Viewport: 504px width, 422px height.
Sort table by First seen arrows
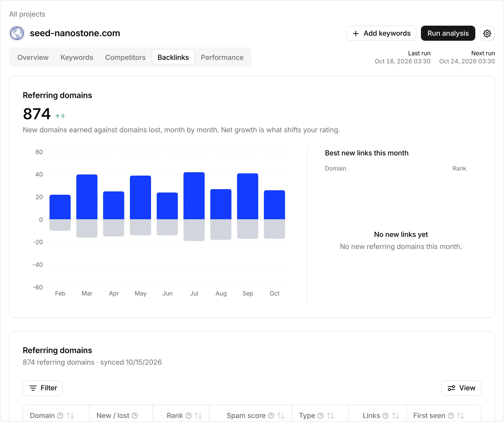pos(461,415)
